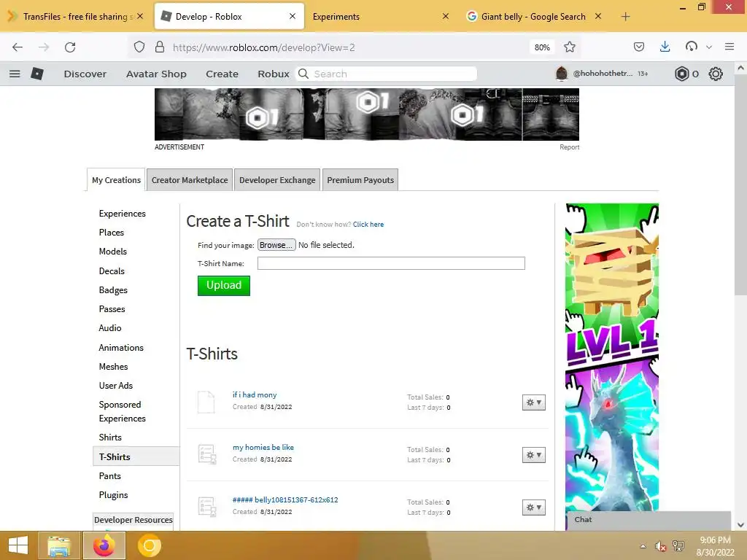
Task: Open File Explorer from the taskbar
Action: [x=59, y=545]
